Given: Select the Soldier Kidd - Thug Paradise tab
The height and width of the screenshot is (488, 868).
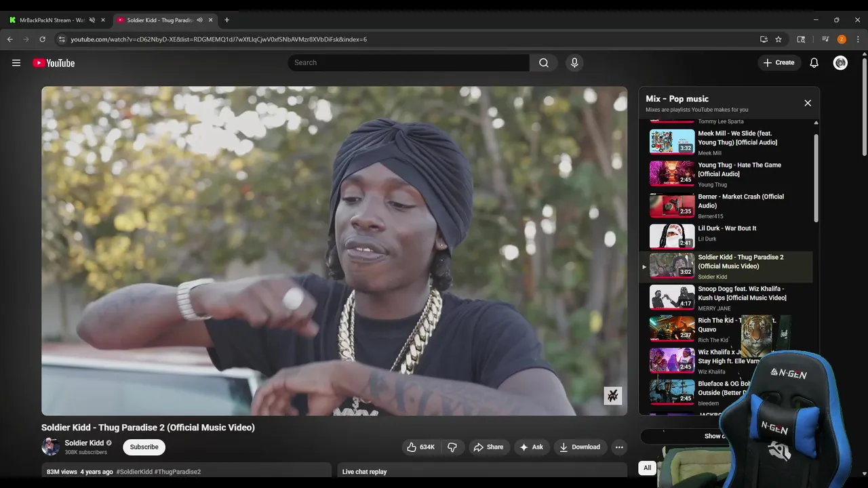Looking at the screenshot, I should tap(160, 20).
